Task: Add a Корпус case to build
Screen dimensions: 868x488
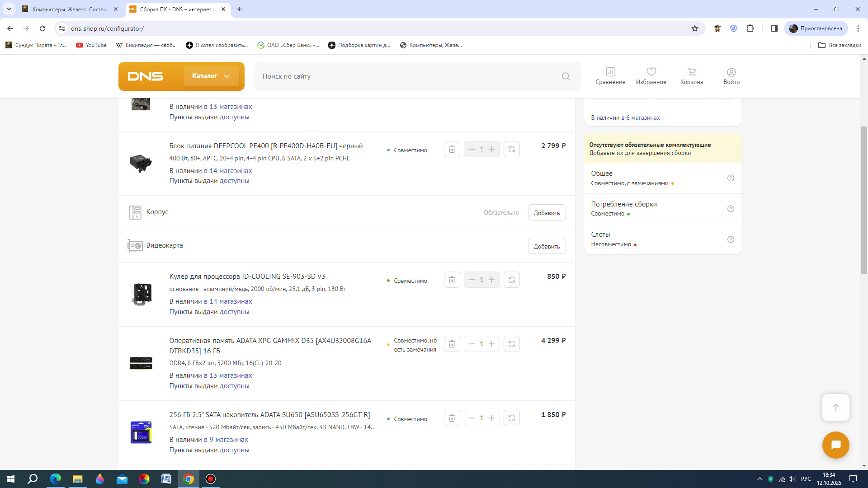Action: tap(547, 212)
